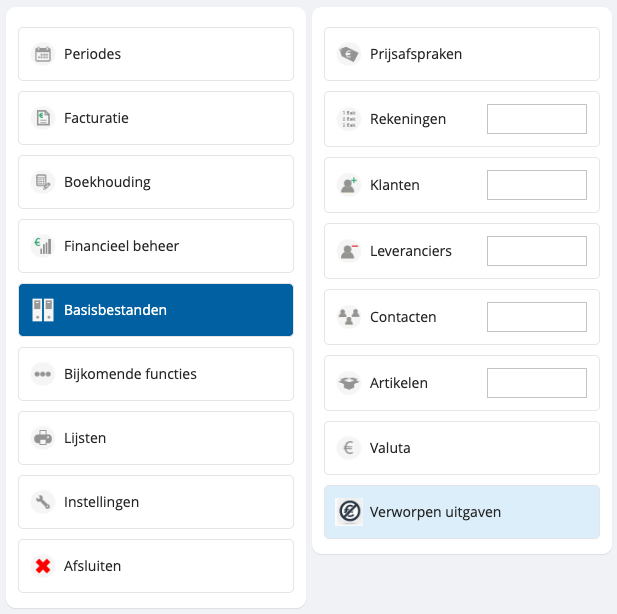This screenshot has height=614, width=617.
Task: Click in the Rekeningen search field
Action: 536,119
